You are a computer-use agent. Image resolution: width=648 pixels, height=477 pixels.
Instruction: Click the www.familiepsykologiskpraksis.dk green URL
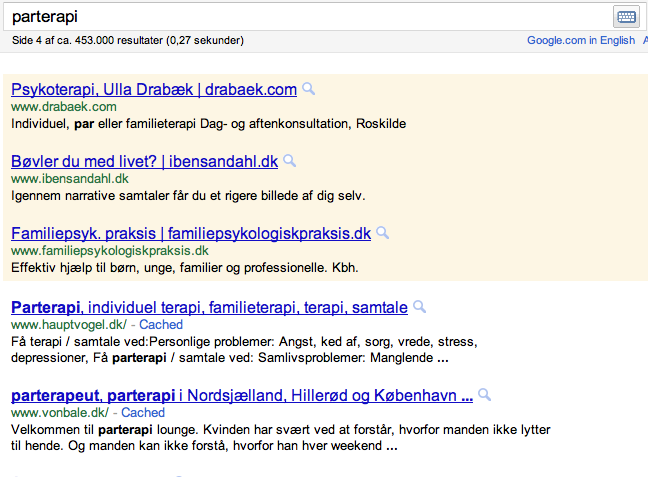109,250
